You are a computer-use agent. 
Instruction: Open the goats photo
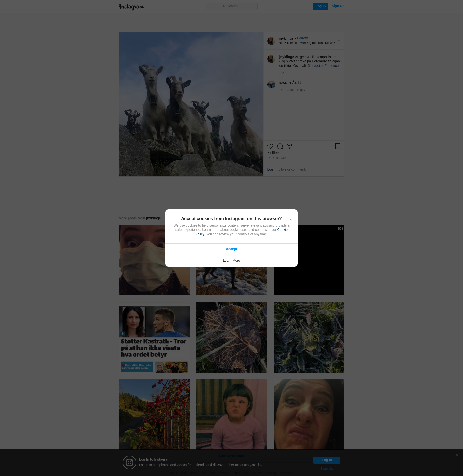click(x=191, y=104)
